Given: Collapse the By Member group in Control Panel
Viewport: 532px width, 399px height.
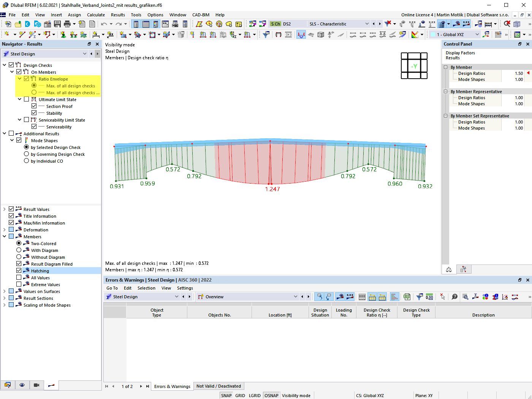Looking at the screenshot, I should point(446,67).
